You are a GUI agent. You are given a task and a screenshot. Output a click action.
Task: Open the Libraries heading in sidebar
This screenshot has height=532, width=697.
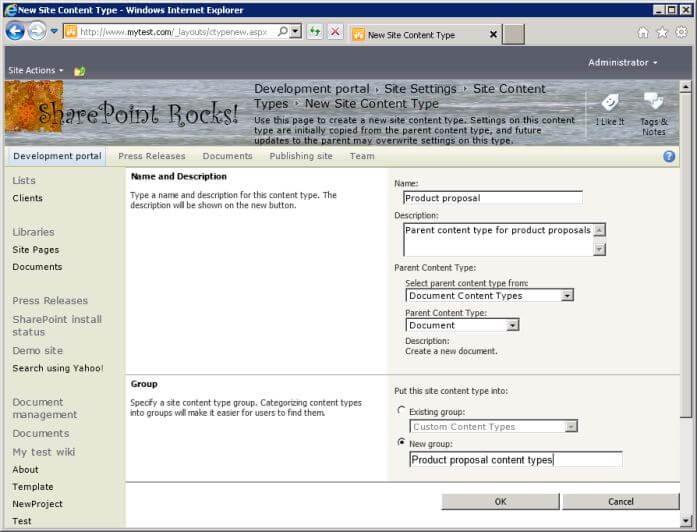point(33,232)
